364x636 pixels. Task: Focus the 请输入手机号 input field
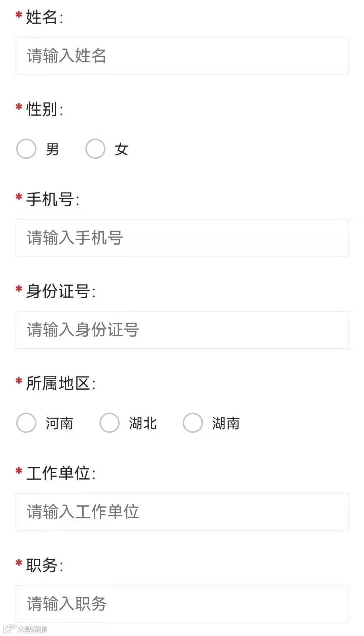pyautogui.click(x=182, y=238)
